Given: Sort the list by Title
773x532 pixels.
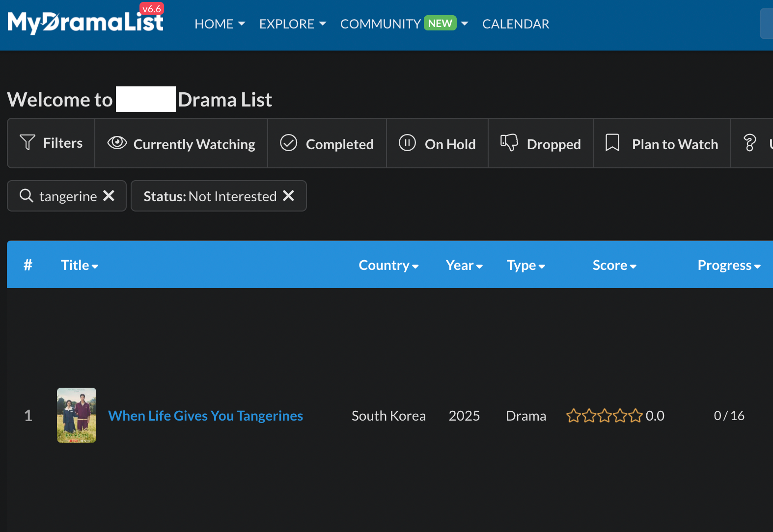Looking at the screenshot, I should (80, 265).
